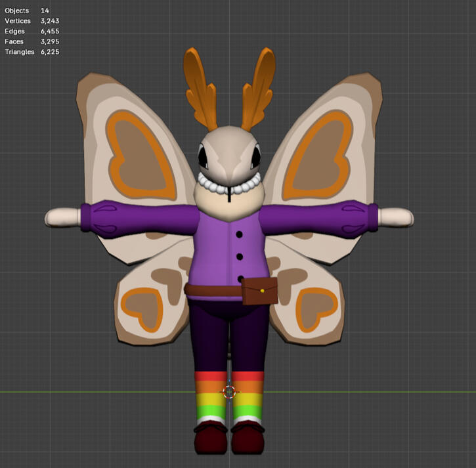Click the Triangles count in statistics overlay

pyautogui.click(x=50, y=52)
